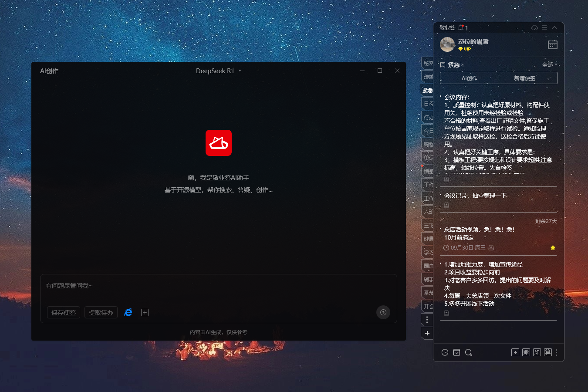Viewport: 588px width, 392px height.
Task: Click the archive icon under 会议内容 note
Action: (x=446, y=179)
